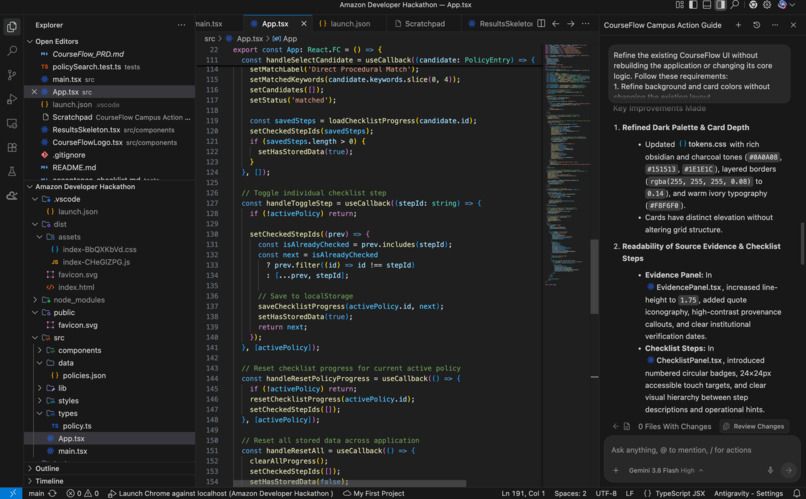Screen dimensions: 806x499
Task: Open notifications bell in status bar
Action: pos(796,493)
